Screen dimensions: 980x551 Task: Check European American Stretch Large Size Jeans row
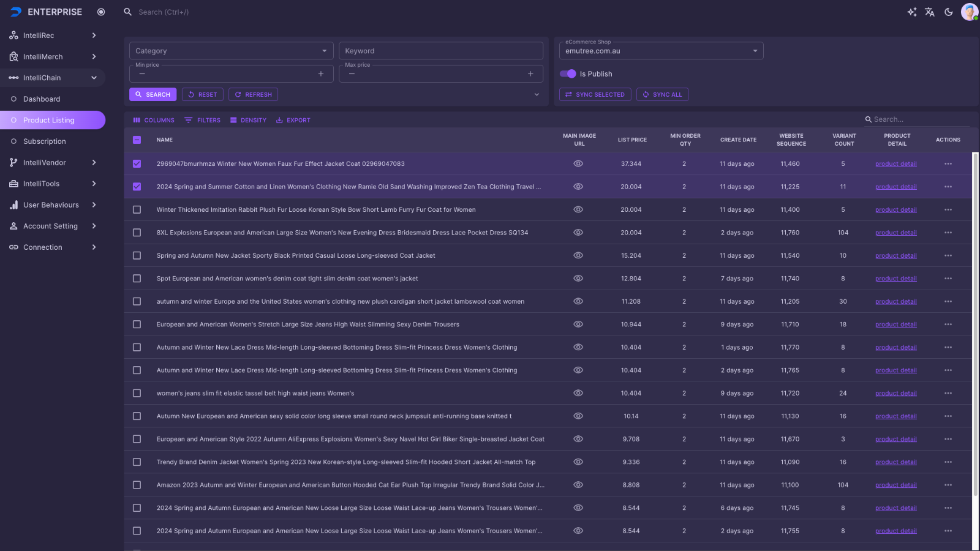[137, 324]
